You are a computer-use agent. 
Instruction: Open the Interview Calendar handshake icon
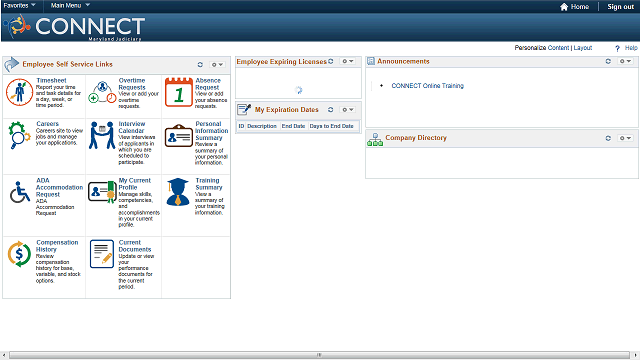tap(102, 135)
